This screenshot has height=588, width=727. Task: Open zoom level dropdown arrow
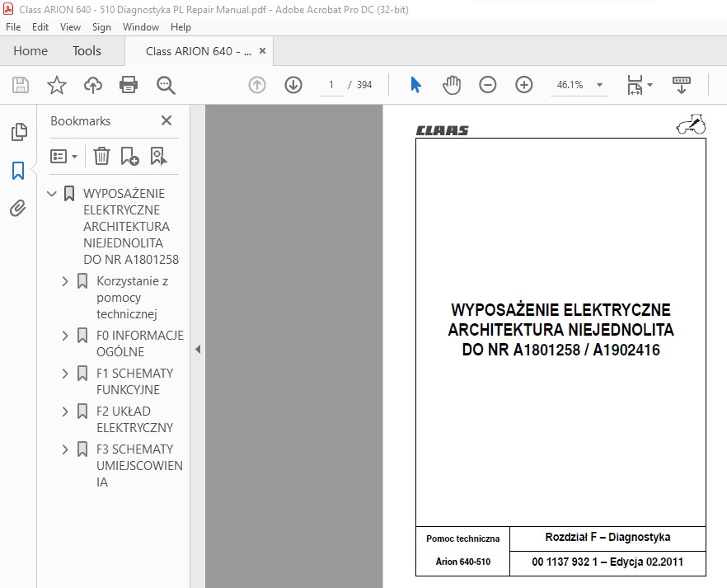(599, 85)
